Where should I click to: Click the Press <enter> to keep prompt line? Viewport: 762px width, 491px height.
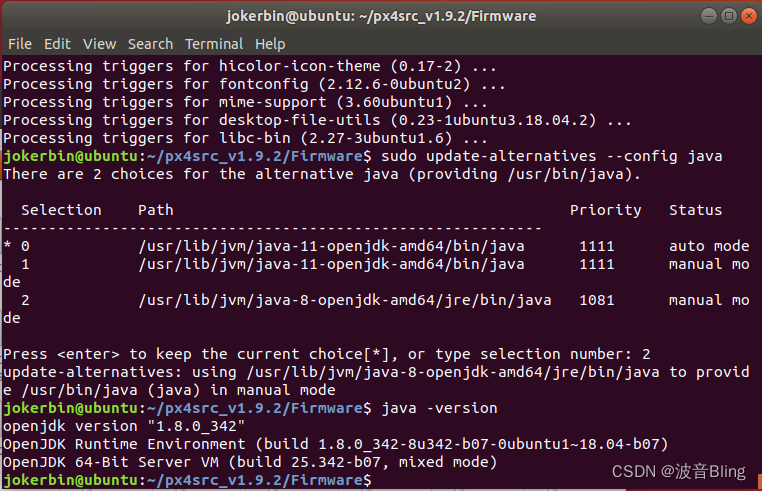pos(327,354)
